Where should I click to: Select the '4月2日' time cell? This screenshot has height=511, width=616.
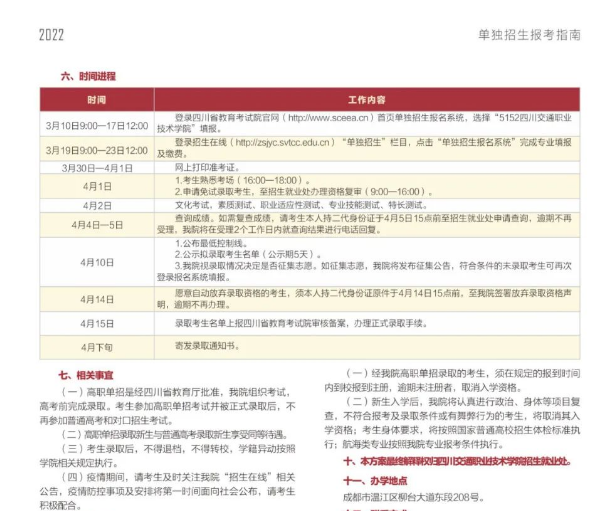point(97,206)
